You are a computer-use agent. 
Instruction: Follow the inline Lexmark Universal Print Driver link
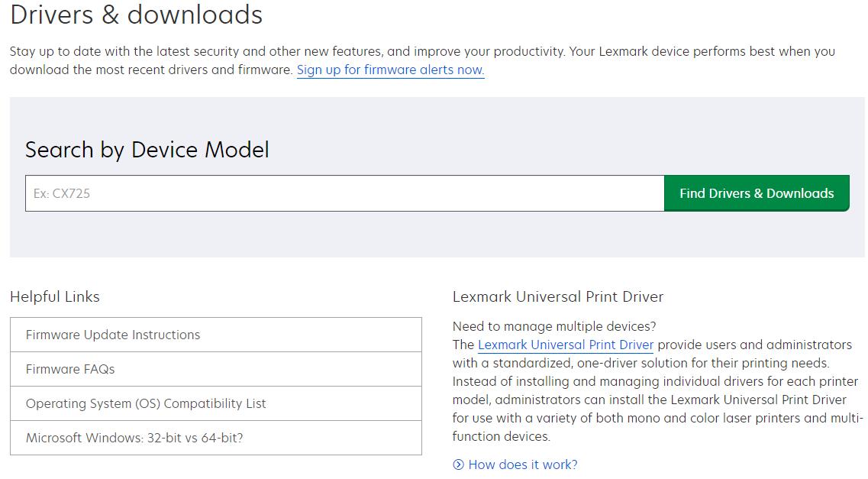pyautogui.click(x=565, y=345)
